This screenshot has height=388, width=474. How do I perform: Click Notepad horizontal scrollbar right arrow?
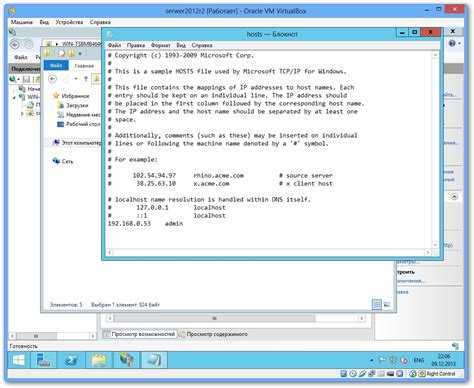click(428, 252)
